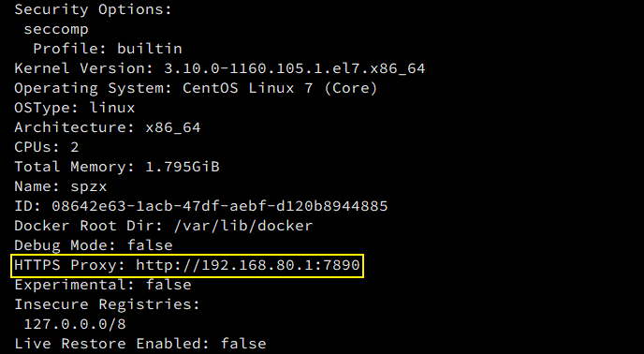This screenshot has height=354, width=644.
Task: Click the 127.0.0.0/8 registry entry
Action: 75,324
